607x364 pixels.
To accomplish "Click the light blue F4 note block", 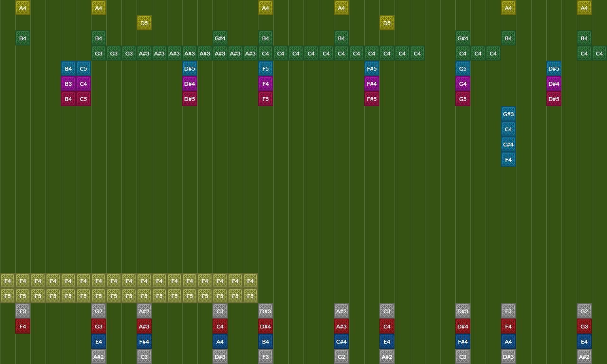I will 508,159.
